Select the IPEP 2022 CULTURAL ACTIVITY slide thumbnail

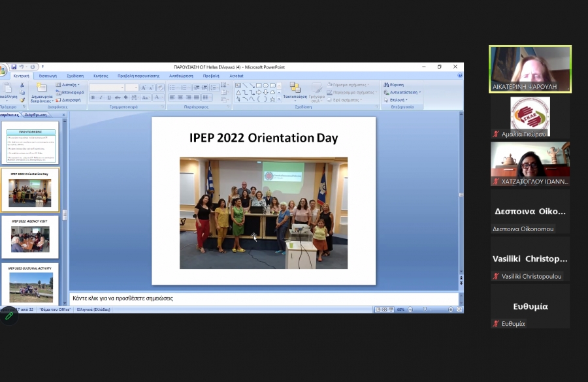click(x=30, y=284)
